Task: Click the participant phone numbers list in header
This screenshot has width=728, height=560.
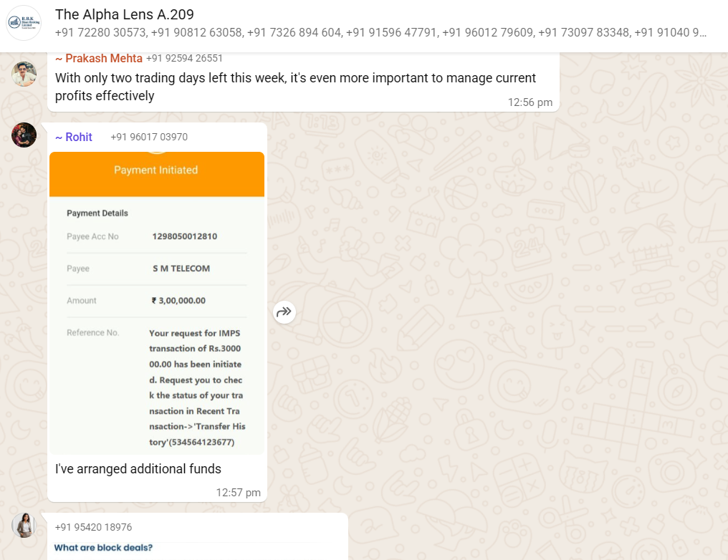Action: tap(380, 33)
